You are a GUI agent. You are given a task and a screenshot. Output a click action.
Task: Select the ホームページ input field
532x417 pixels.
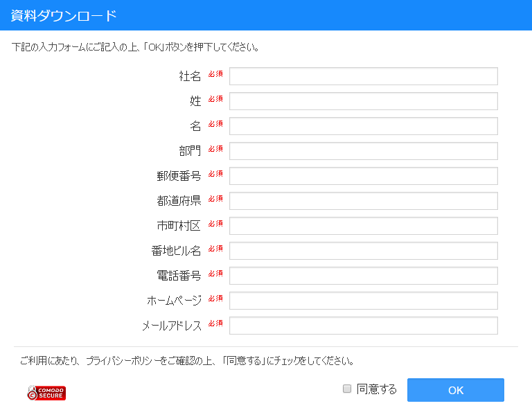(364, 301)
